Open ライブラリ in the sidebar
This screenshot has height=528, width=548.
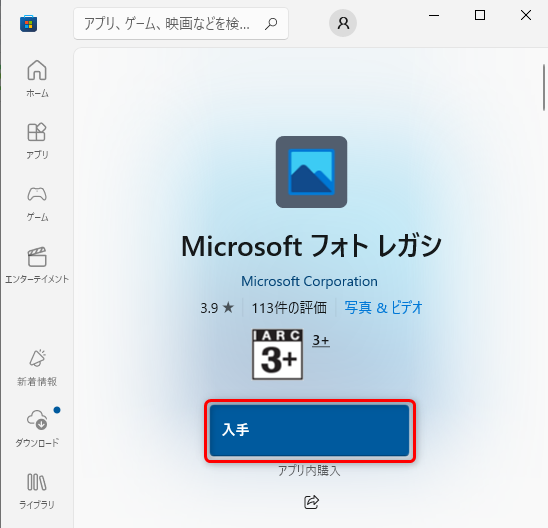(37, 491)
